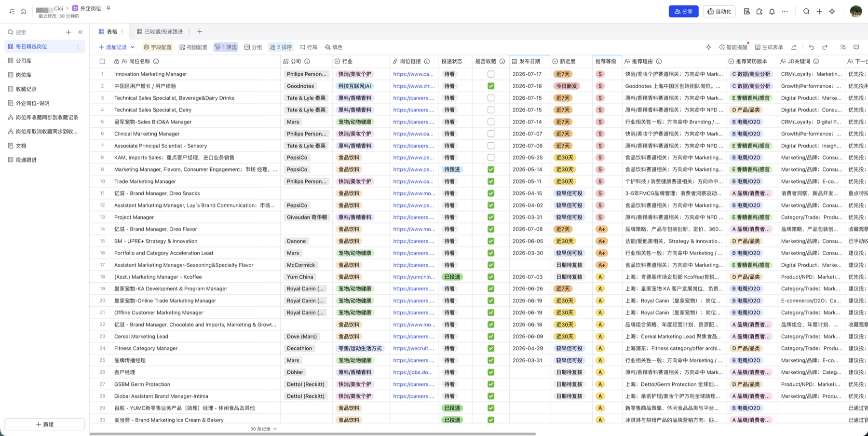Undo the last action
Screen dimensions: 868x436
coord(812,47)
